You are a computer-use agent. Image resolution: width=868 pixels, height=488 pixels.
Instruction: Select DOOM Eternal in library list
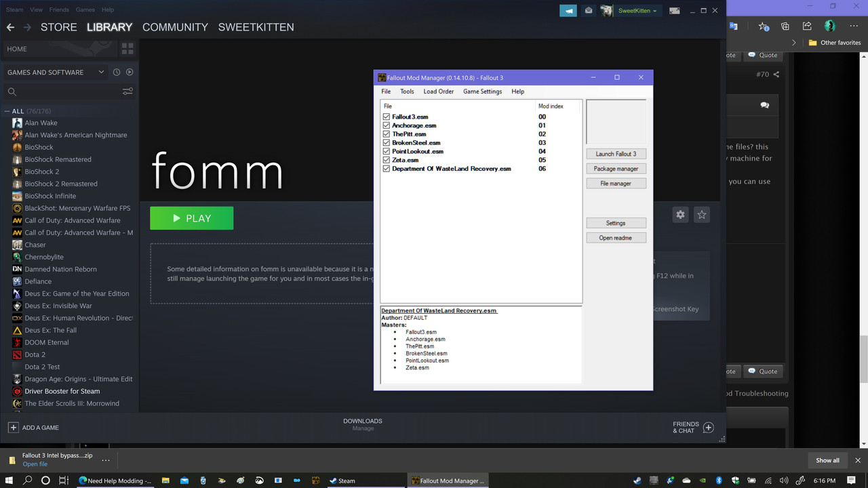(46, 342)
